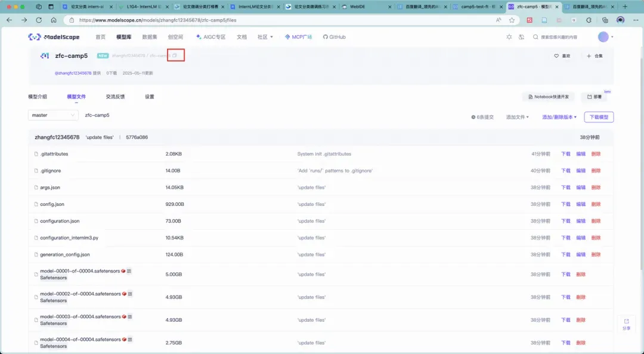Open the @zhangfc12345678 profile link
The height and width of the screenshot is (354, 644).
point(73,73)
